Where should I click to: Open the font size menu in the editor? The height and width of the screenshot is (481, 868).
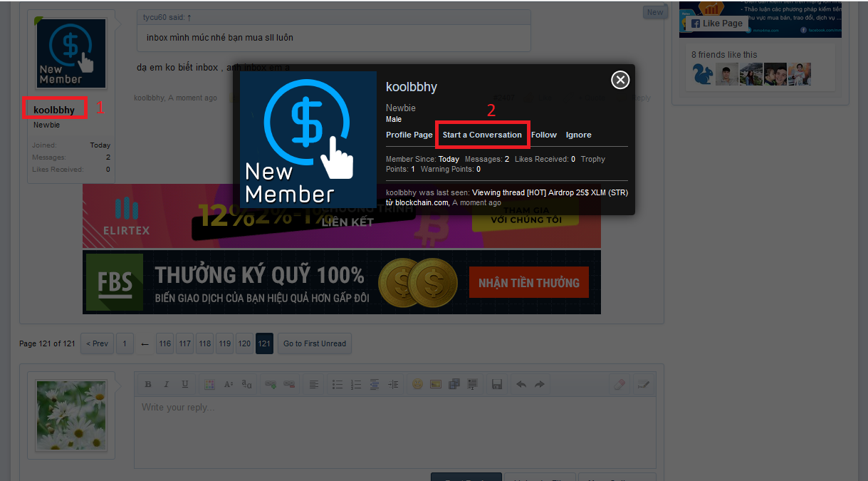[x=229, y=384]
